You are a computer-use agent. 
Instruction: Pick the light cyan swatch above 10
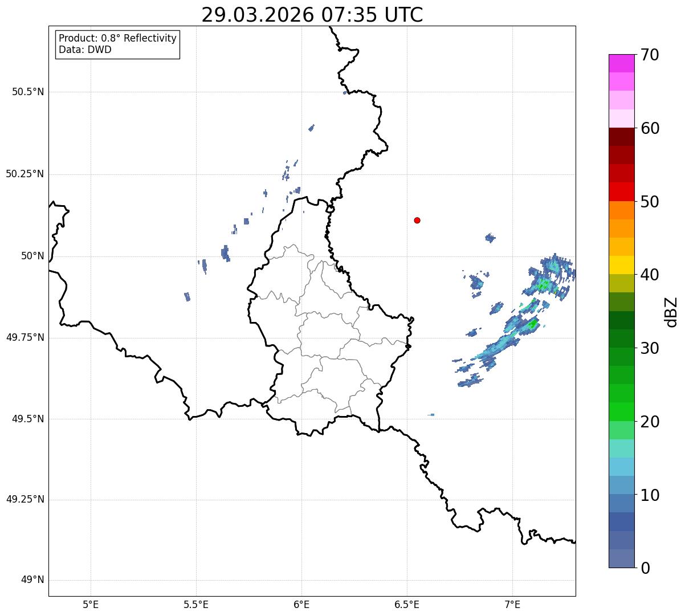click(621, 467)
